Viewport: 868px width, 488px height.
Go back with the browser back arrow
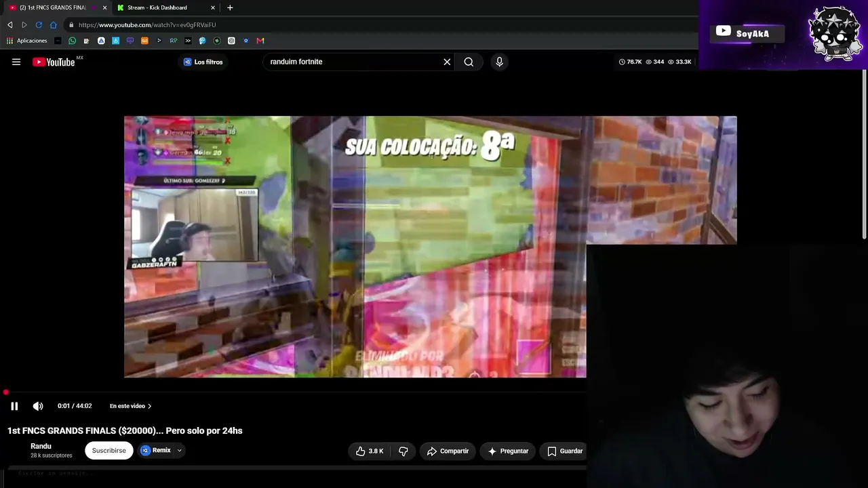click(x=10, y=25)
